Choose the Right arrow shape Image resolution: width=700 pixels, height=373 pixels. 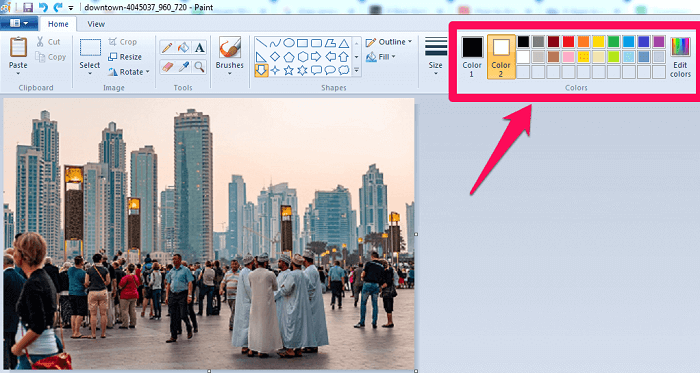316,57
